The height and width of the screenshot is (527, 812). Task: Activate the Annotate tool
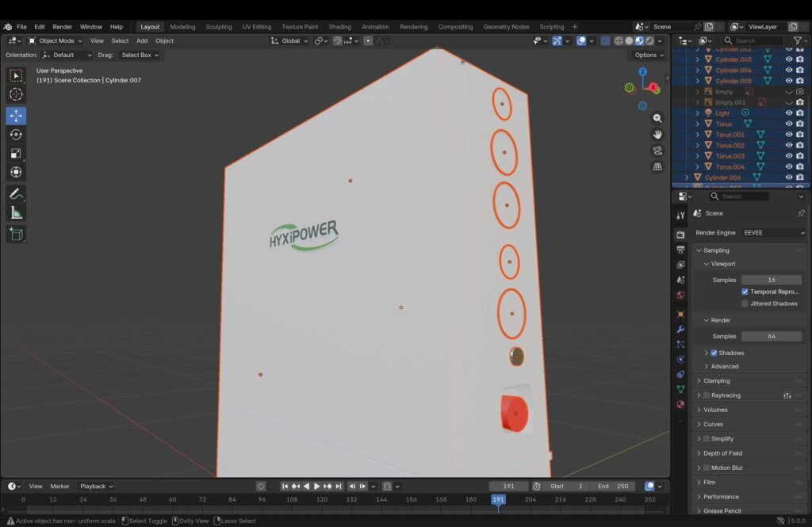tap(16, 194)
